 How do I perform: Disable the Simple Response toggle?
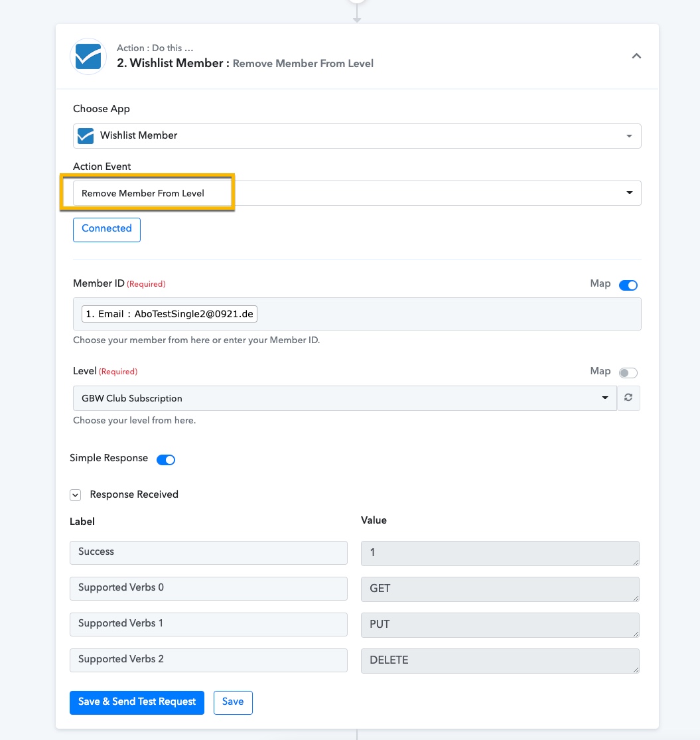(x=166, y=460)
